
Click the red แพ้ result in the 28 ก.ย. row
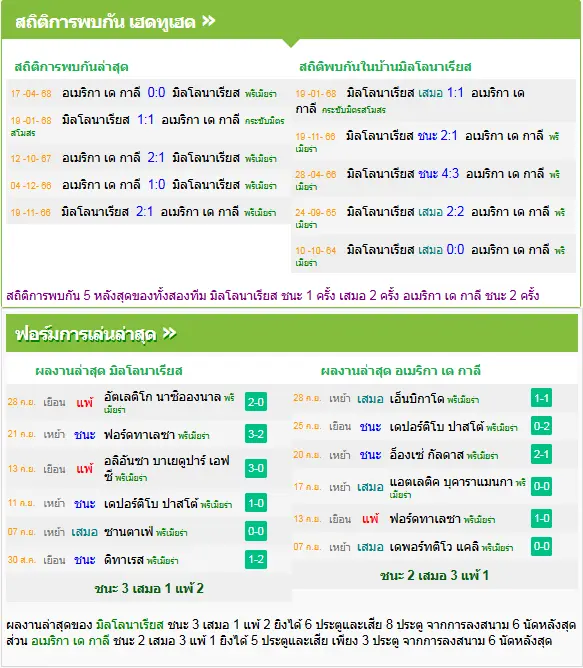pos(84,402)
